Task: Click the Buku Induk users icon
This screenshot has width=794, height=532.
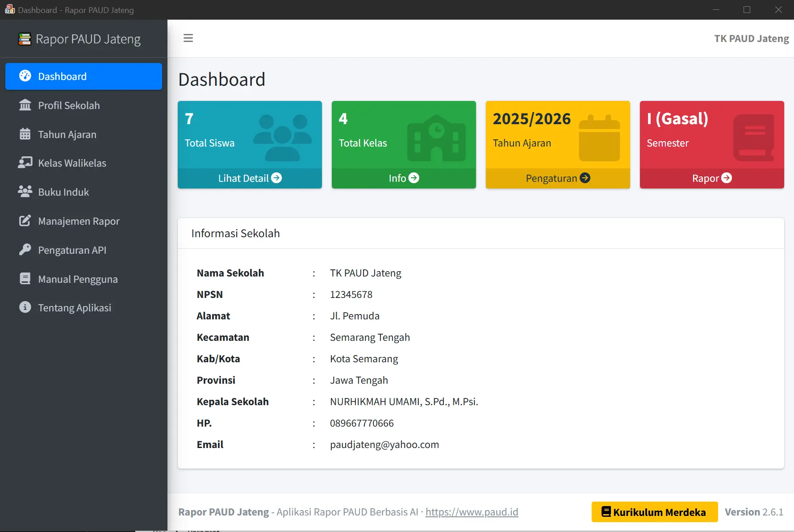Action: 25,192
